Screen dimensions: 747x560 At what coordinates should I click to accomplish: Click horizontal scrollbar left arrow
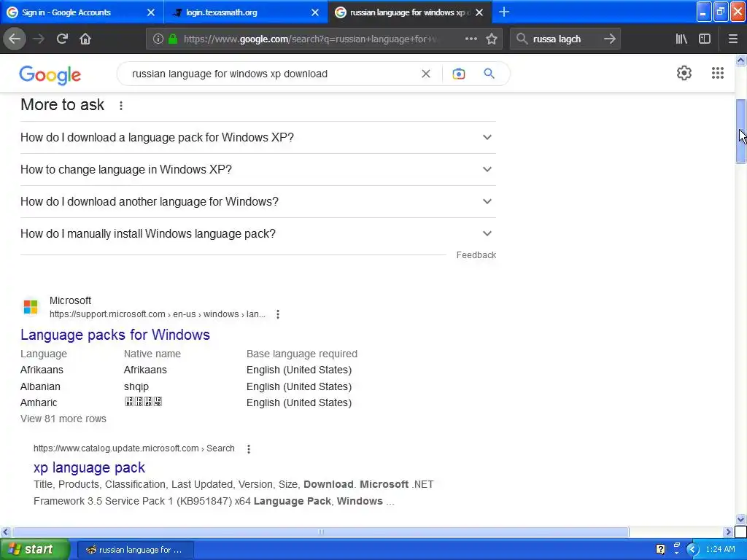click(5, 532)
